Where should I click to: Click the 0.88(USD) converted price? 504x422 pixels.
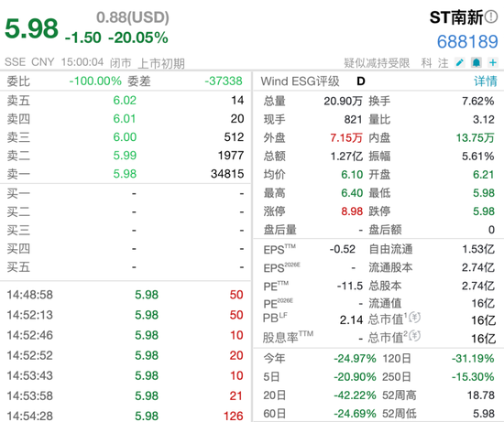[x=133, y=17]
